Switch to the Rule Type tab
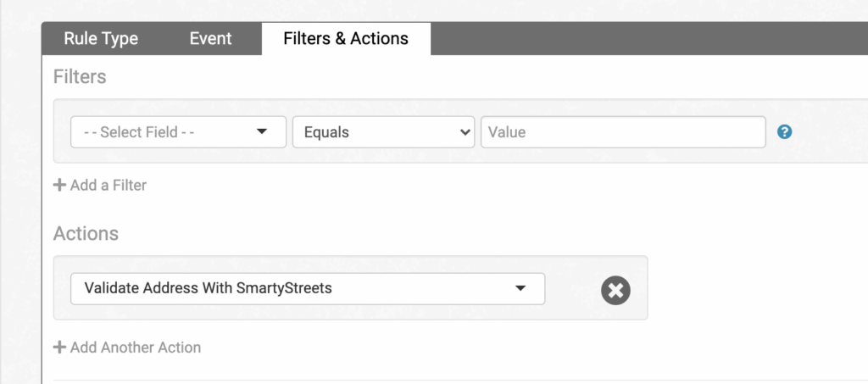This screenshot has height=384, width=868. tap(101, 39)
